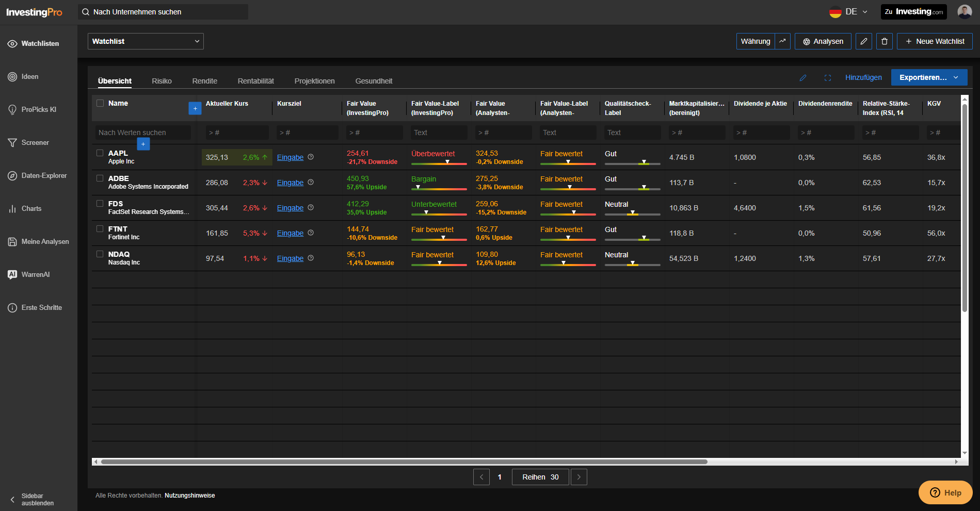The height and width of the screenshot is (511, 980).
Task: Open user profile avatar
Action: click(x=965, y=12)
